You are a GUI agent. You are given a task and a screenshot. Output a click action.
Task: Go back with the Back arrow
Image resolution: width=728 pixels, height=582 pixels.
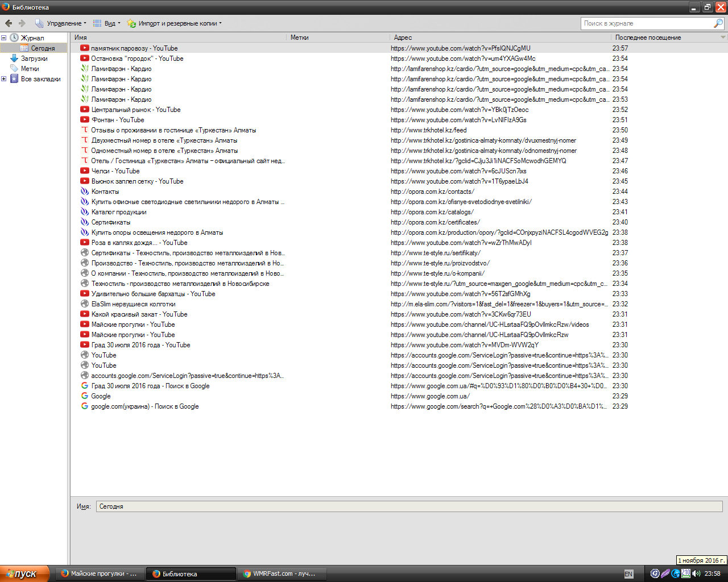9,23
